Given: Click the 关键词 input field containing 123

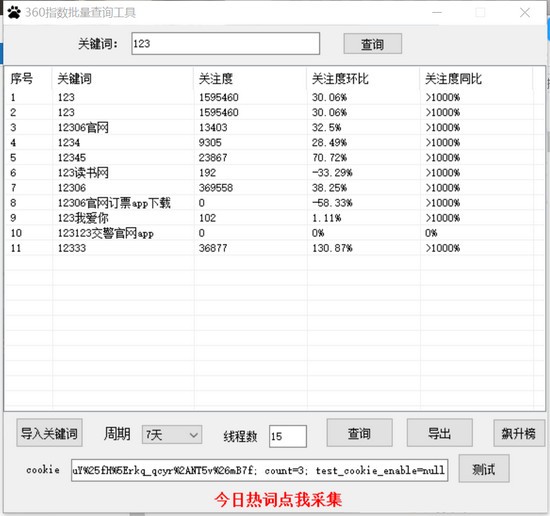Looking at the screenshot, I should (x=226, y=43).
